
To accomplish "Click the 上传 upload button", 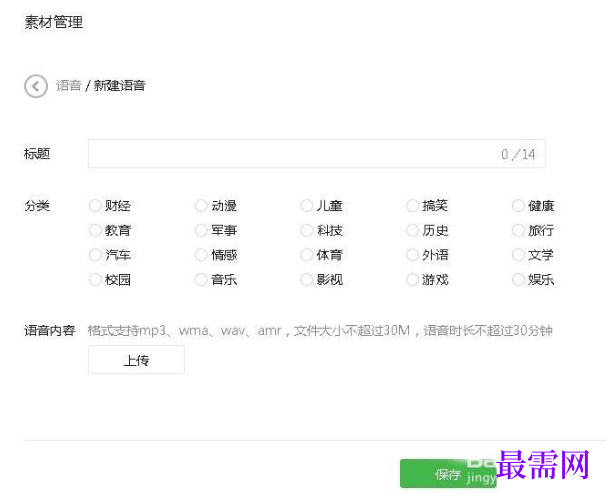I will pyautogui.click(x=136, y=360).
